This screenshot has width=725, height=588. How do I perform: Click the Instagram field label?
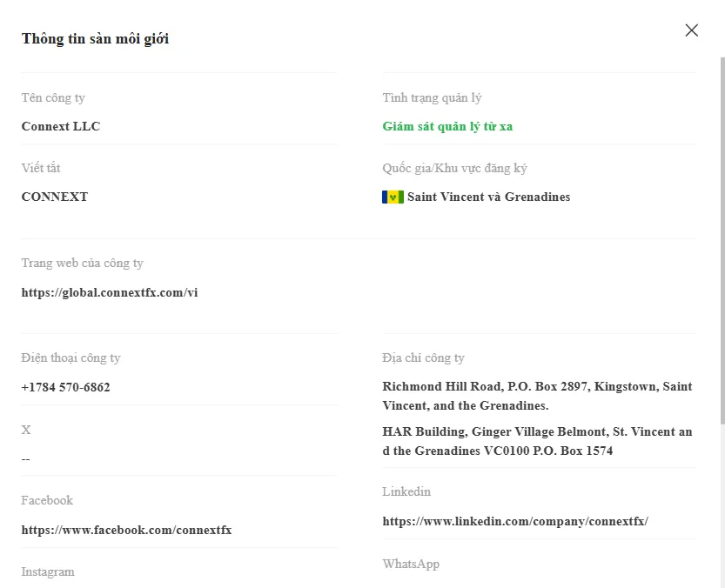click(x=48, y=571)
